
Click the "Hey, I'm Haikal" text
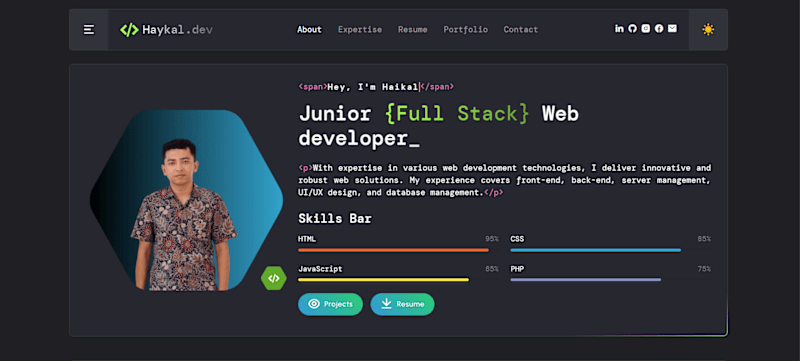pyautogui.click(x=373, y=87)
